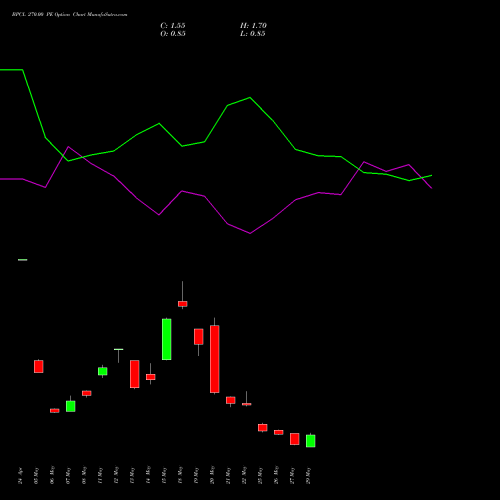Click the 27 May date label
This screenshot has width=500, height=500.
point(293,476)
